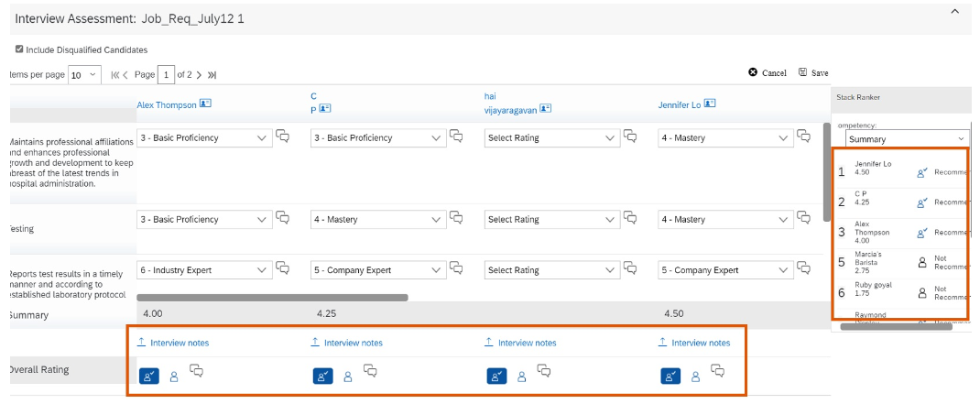Image resolution: width=980 pixels, height=404 pixels.
Task: Add comment on Alex Thompson's test results rating
Action: tap(282, 268)
